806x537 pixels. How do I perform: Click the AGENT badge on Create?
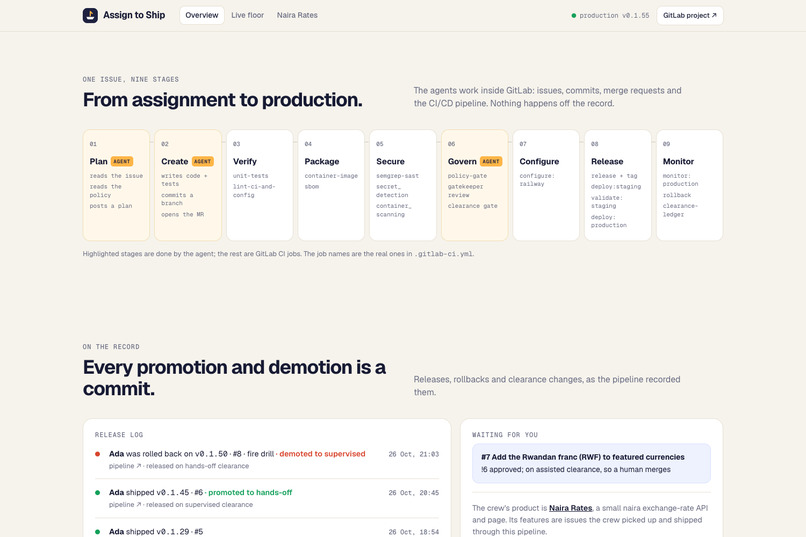point(203,161)
